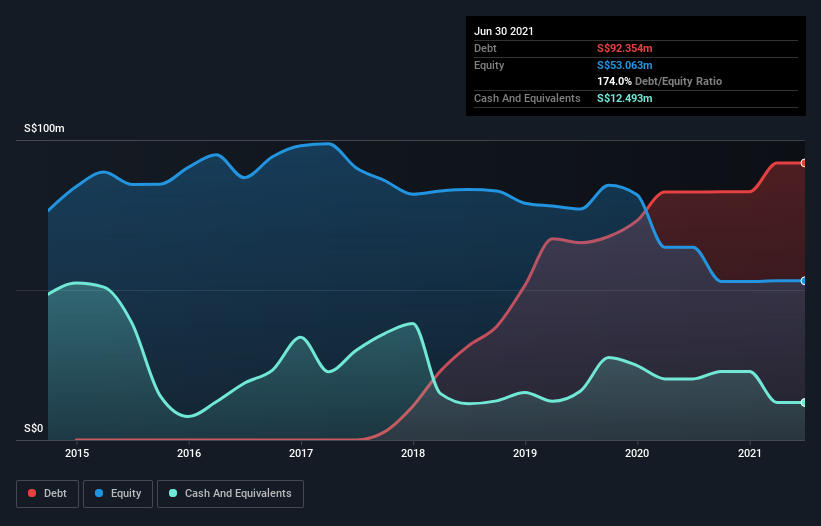Click the 2016 x-axis label
Screen dimensions: 821x526
[189, 453]
